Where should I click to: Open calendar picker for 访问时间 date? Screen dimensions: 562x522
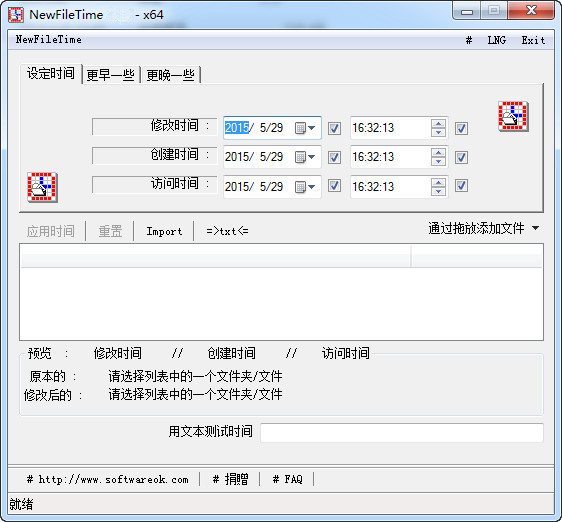(x=305, y=187)
